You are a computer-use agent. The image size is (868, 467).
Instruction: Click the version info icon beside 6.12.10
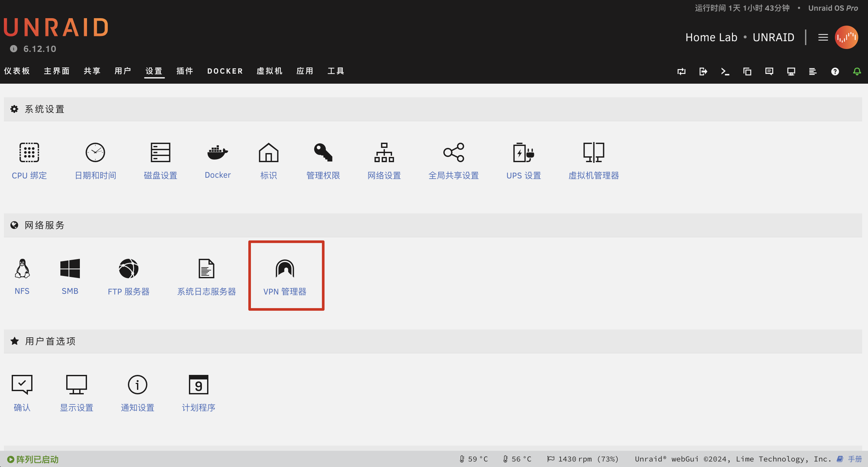click(x=14, y=49)
